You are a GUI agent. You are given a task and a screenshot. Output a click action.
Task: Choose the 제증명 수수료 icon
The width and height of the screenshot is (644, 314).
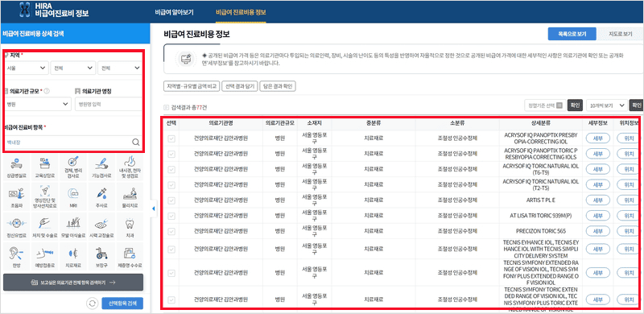[x=130, y=256]
